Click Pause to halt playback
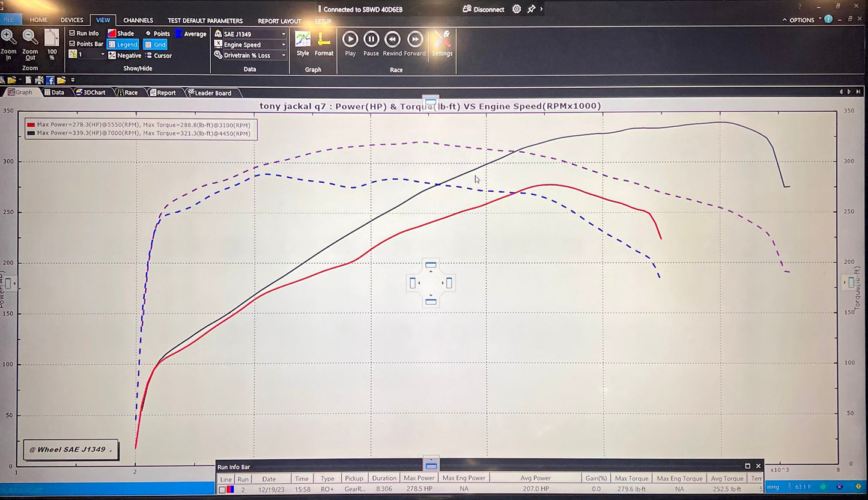The width and height of the screenshot is (868, 500). (x=371, y=38)
